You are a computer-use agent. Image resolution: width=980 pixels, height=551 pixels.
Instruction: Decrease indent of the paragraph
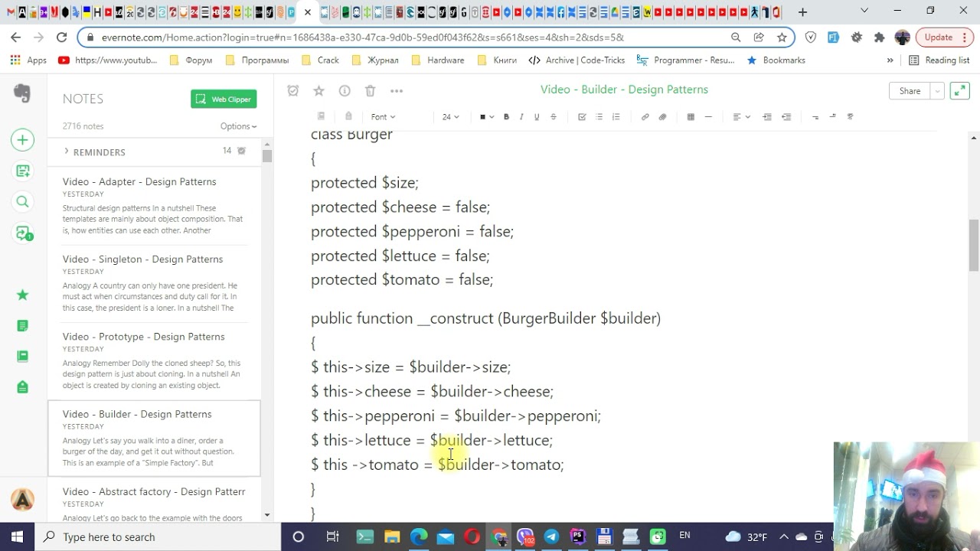pyautogui.click(x=786, y=117)
